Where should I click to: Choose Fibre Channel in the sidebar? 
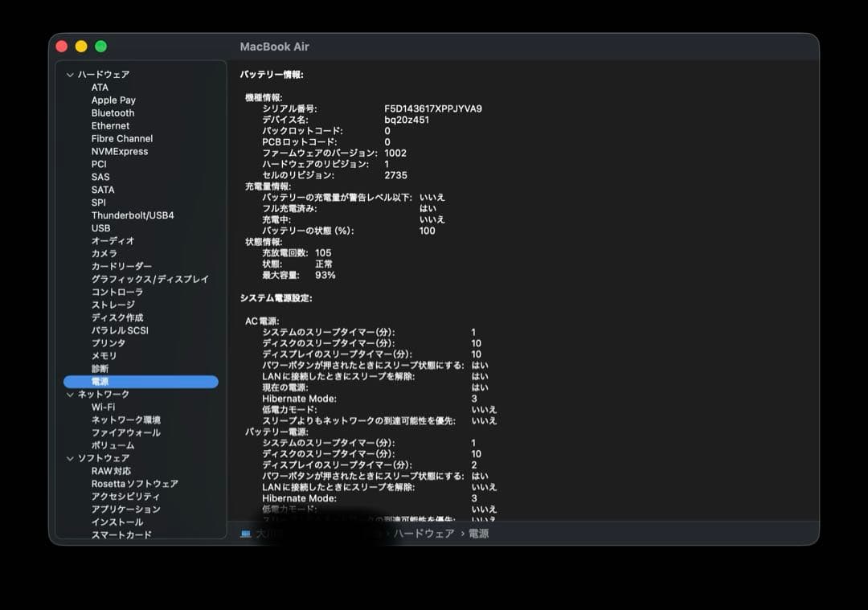[122, 138]
